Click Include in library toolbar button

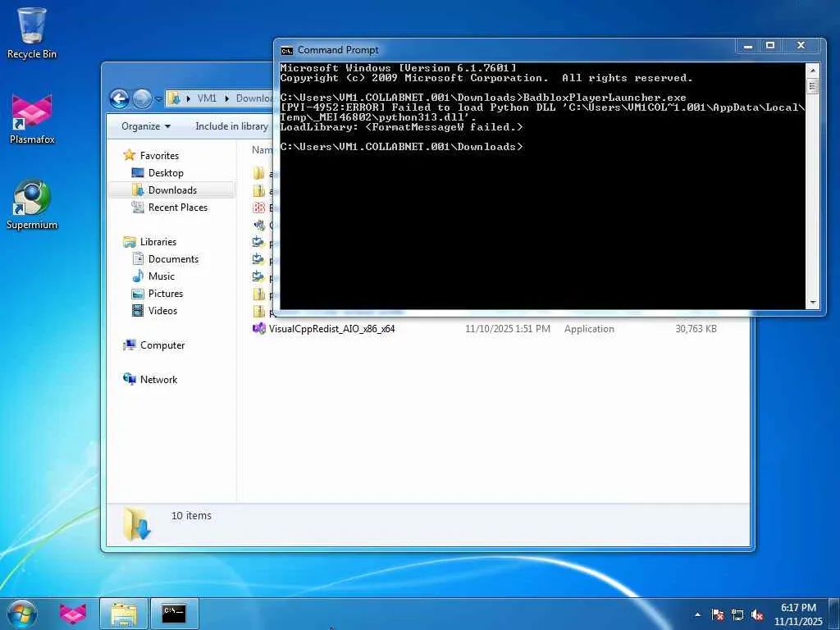(x=231, y=126)
